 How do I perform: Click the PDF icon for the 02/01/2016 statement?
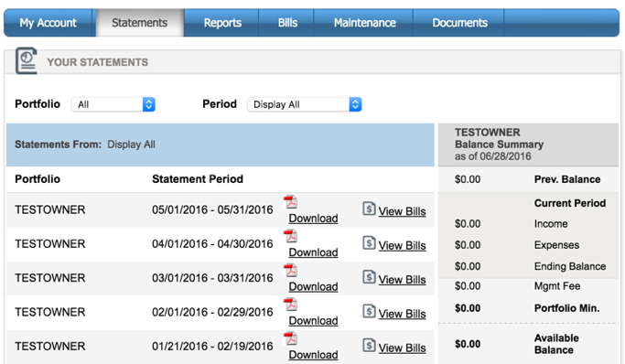290,305
